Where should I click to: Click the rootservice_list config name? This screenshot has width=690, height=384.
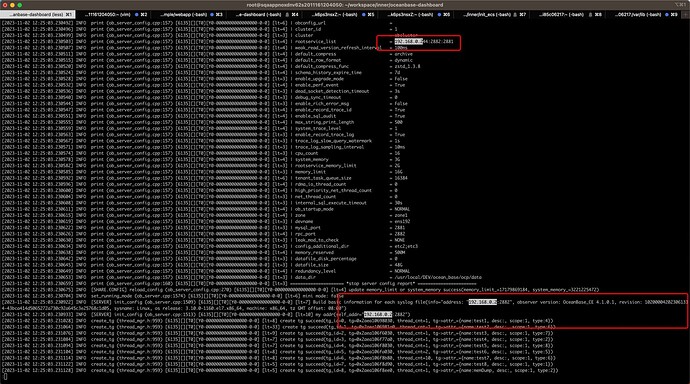tap(315, 41)
